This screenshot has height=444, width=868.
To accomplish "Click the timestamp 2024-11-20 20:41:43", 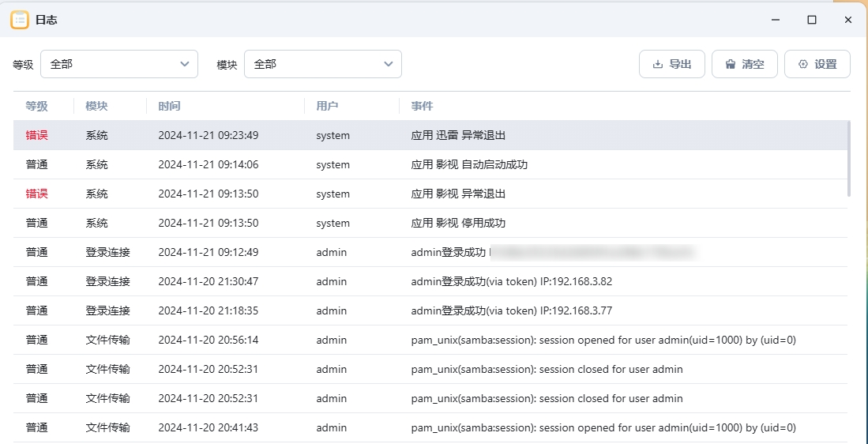I will coord(209,427).
